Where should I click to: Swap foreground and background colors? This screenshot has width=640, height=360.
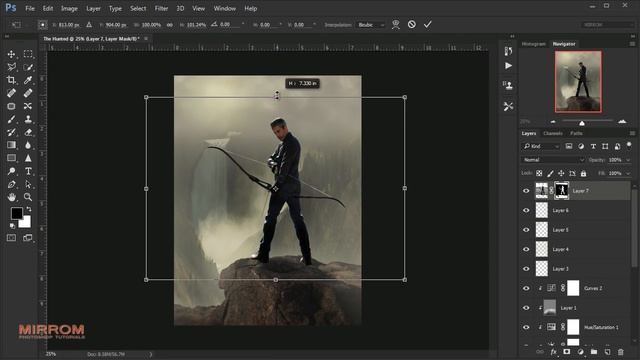point(29,209)
